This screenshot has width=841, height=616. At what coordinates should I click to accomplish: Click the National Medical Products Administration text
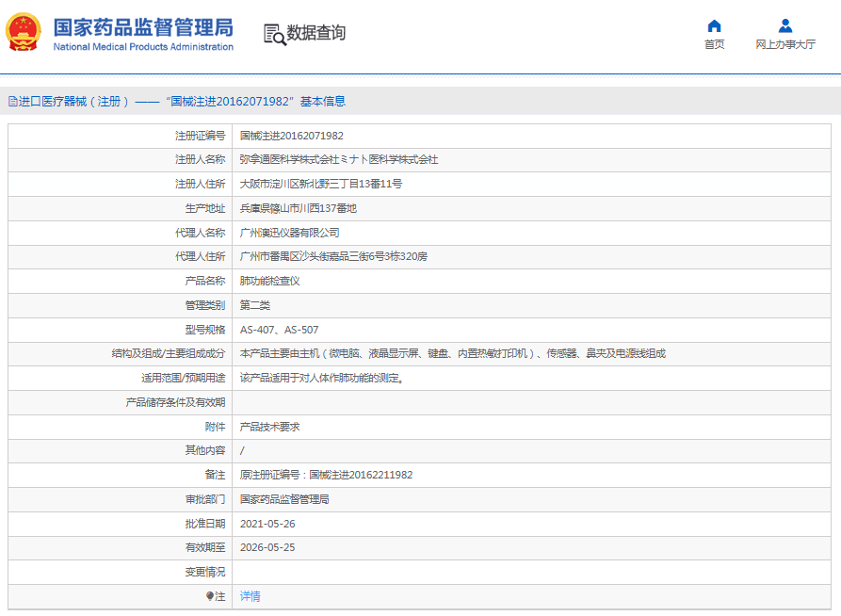tap(143, 47)
